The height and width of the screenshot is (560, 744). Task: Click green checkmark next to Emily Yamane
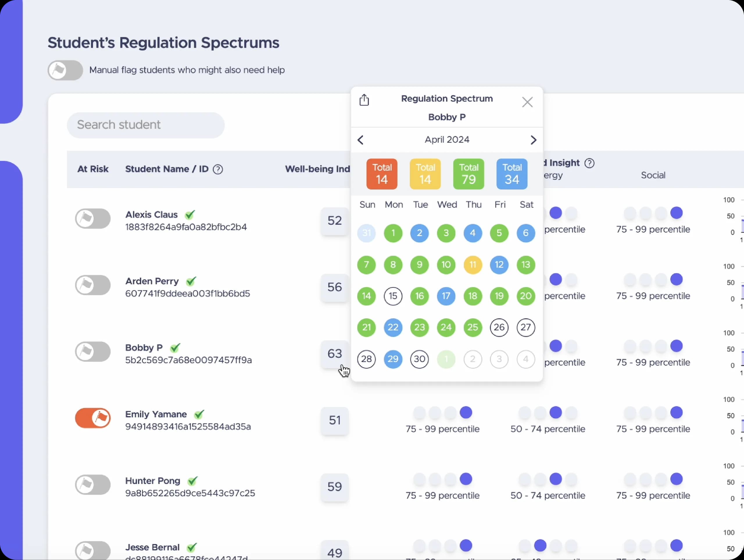tap(199, 414)
